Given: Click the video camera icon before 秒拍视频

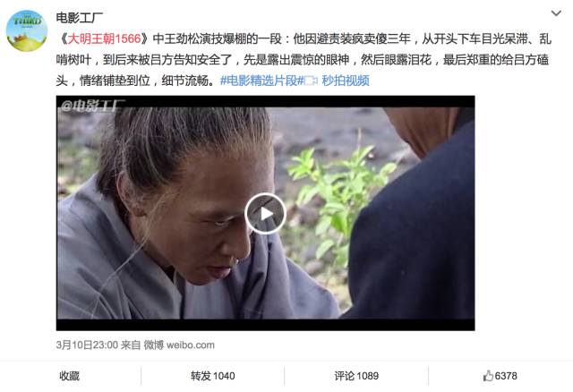Looking at the screenshot, I should pos(311,81).
